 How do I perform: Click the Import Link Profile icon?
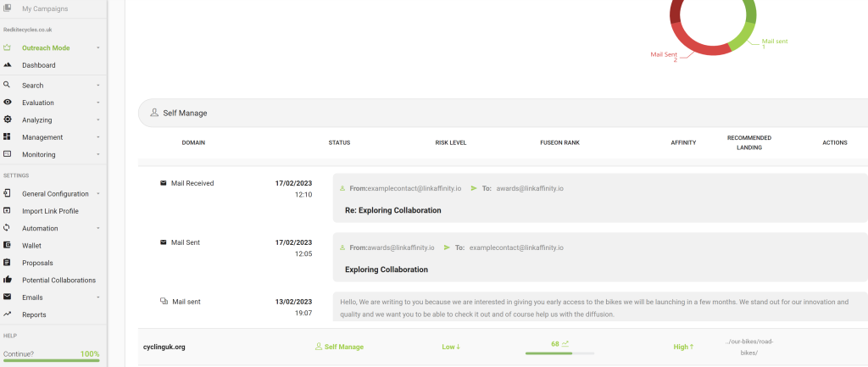pos(8,211)
